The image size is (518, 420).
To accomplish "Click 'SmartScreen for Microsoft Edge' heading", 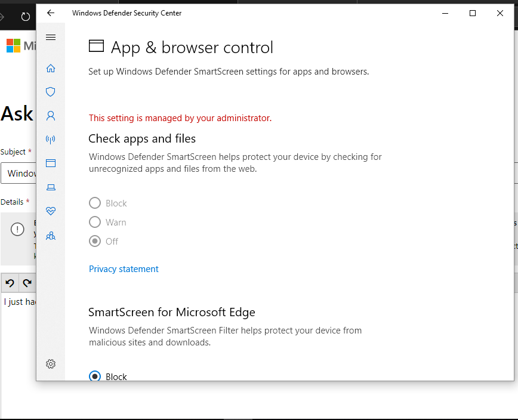I will (172, 312).
